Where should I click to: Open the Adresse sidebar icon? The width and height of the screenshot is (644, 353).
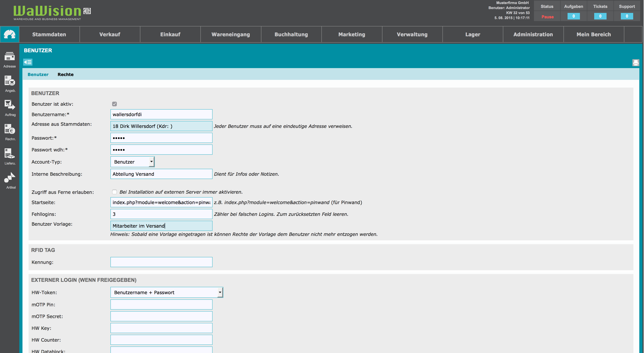[9, 57]
